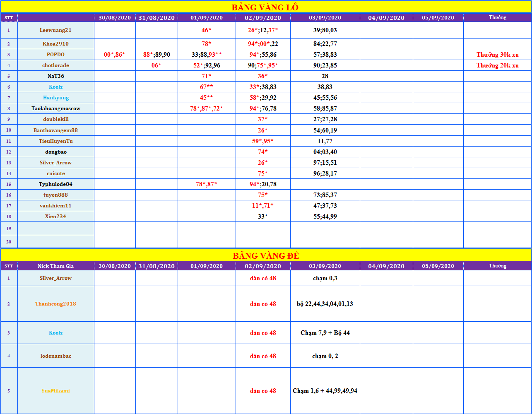Click cell 90;23,85

coord(325,65)
